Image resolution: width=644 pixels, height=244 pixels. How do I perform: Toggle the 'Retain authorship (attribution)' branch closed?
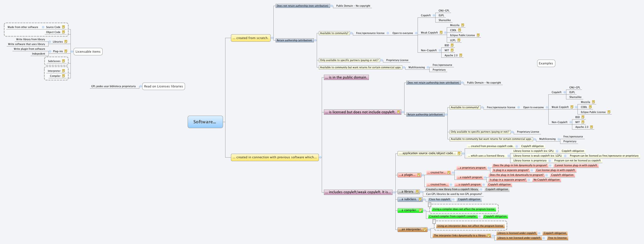pyautogui.click(x=315, y=40)
